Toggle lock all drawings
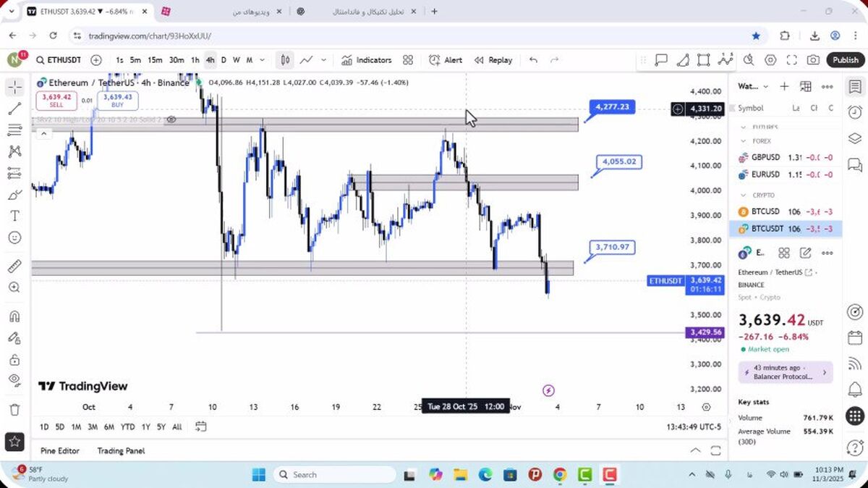 click(x=14, y=360)
